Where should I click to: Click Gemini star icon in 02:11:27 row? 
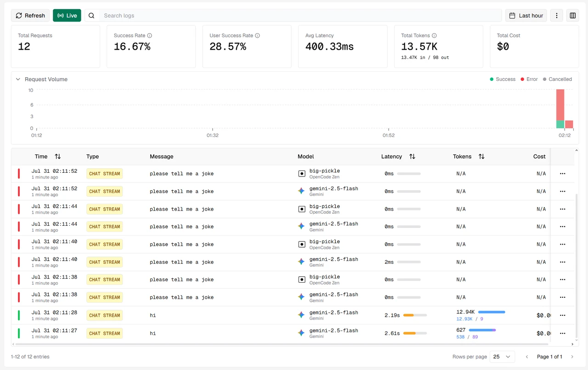point(301,333)
